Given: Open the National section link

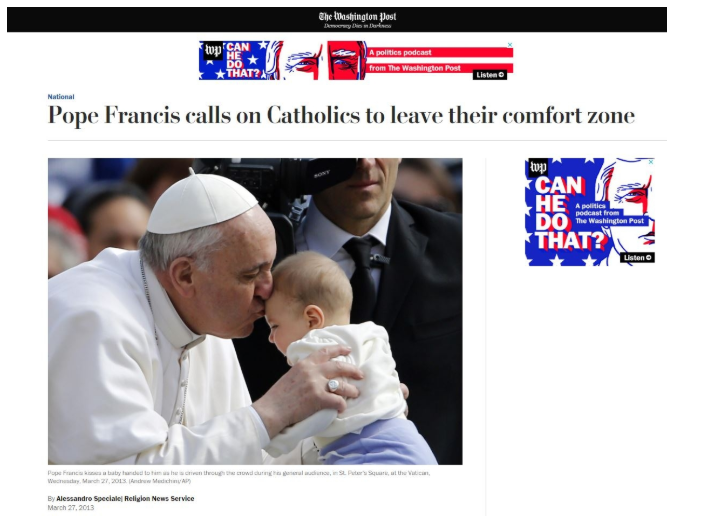Looking at the screenshot, I should (x=61, y=97).
